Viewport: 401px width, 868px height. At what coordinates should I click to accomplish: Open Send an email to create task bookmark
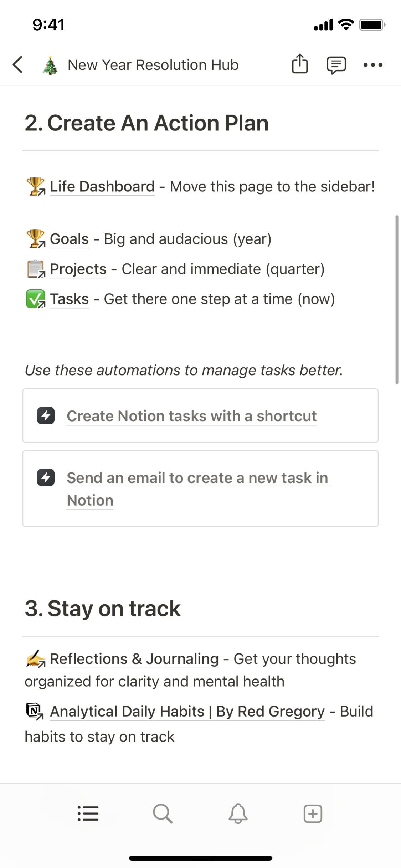click(200, 489)
